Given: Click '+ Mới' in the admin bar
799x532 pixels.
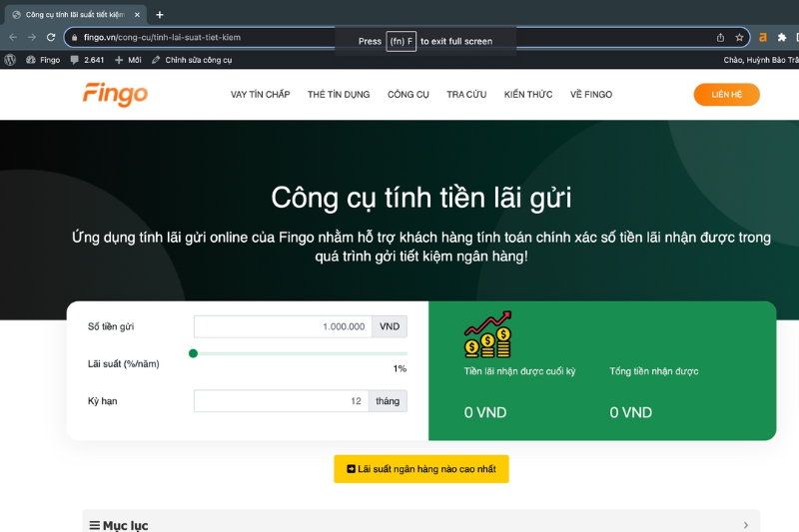Looking at the screenshot, I should [x=128, y=60].
